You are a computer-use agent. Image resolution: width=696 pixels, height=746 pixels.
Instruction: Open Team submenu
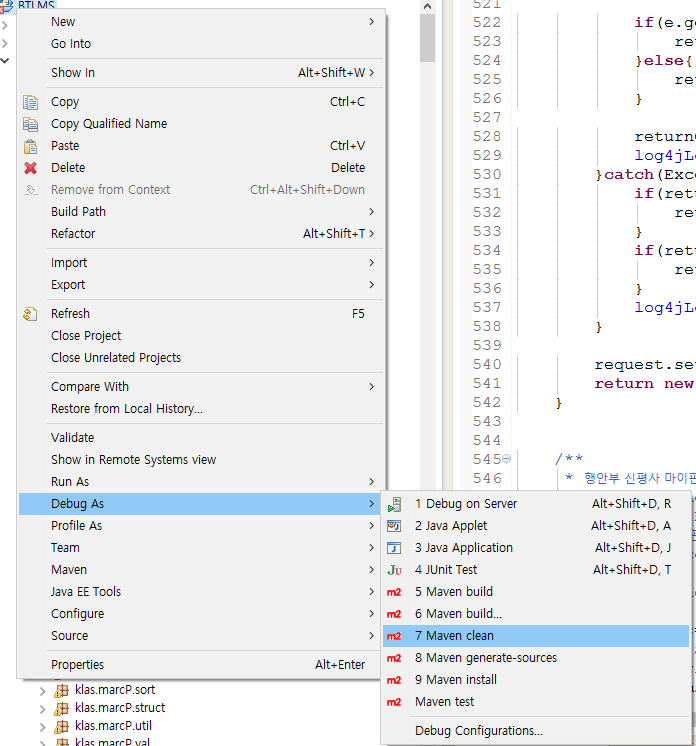(x=201, y=548)
